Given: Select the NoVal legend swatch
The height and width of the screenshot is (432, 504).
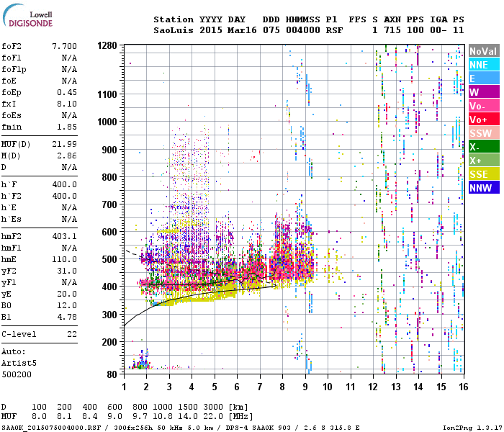Looking at the screenshot, I should 484,51.
